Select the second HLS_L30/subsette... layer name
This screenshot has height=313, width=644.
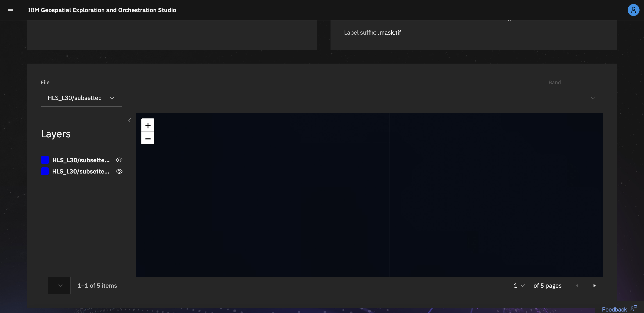81,171
